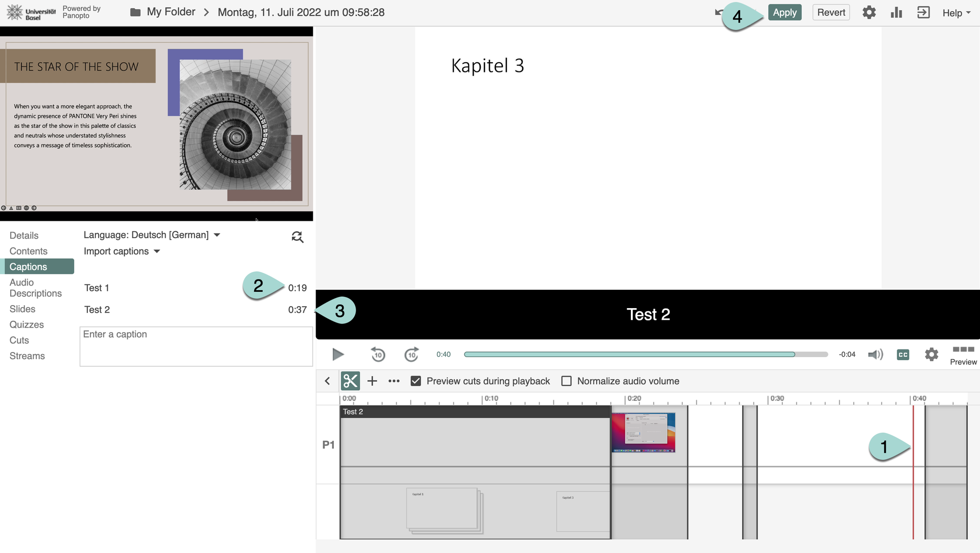Image resolution: width=980 pixels, height=553 pixels.
Task: Select the scissors cut tool
Action: [x=350, y=381]
